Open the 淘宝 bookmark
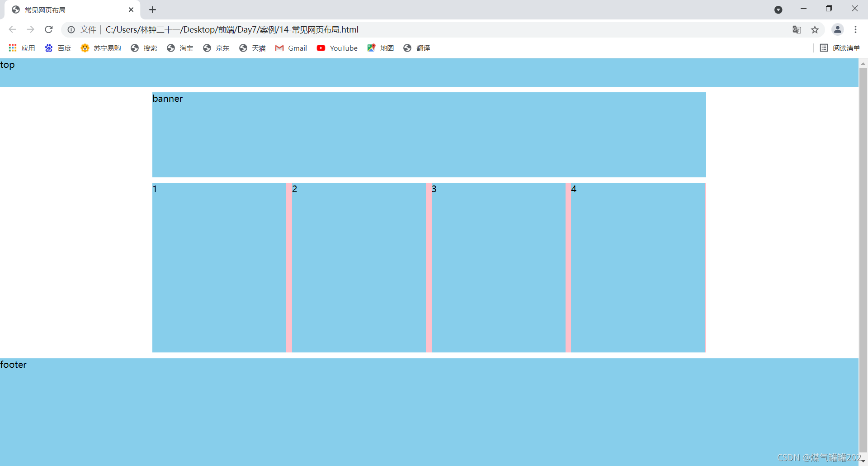Image resolution: width=868 pixels, height=466 pixels. pyautogui.click(x=180, y=48)
